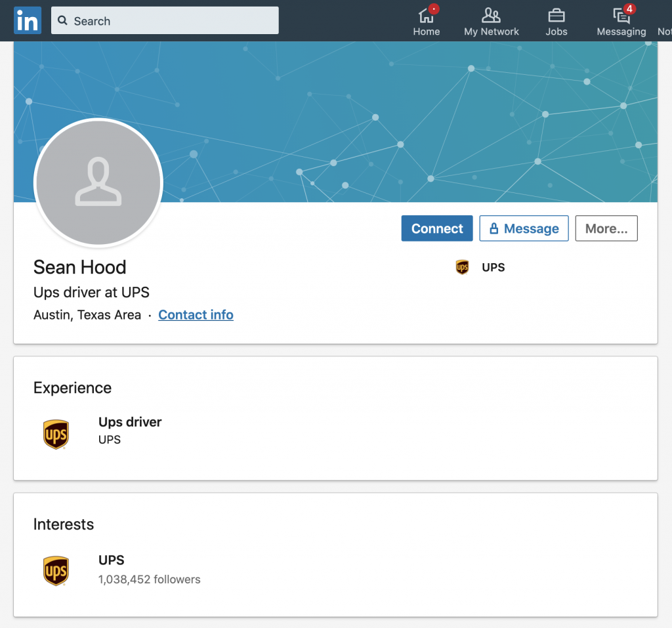This screenshot has height=628, width=672.
Task: Open the Jobs briefcase icon
Action: 556,16
